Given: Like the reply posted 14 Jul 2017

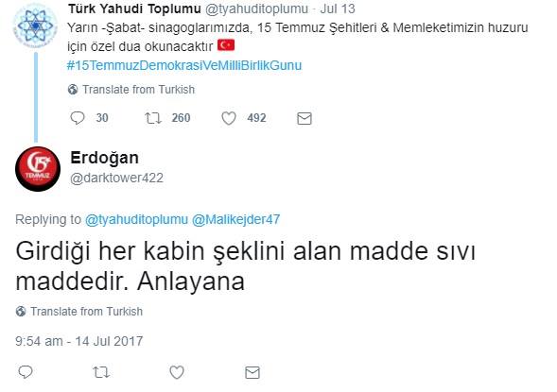Looking at the screenshot, I should (x=177, y=372).
